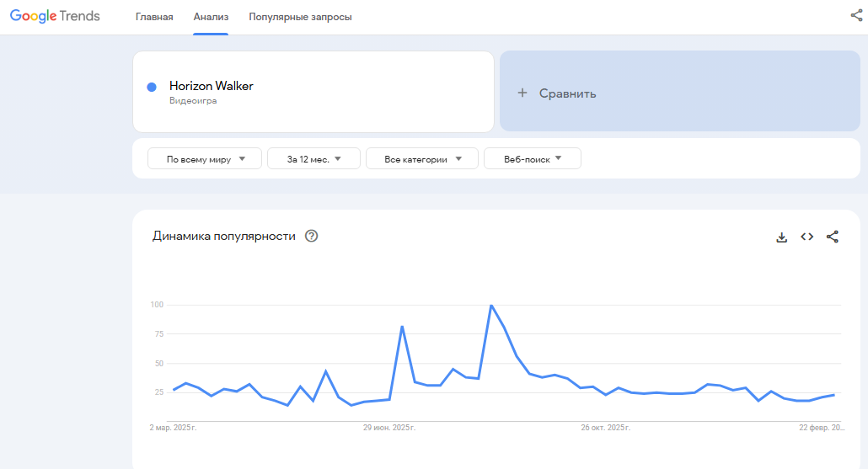Open the embed code icon
The height and width of the screenshot is (469, 868).
[x=806, y=237]
